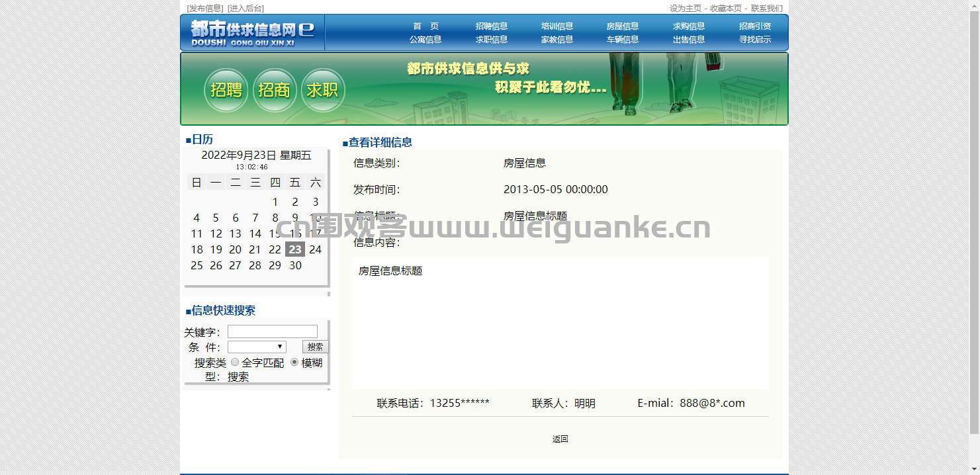Click the scrollbar up arrow
Screen dimensions: 980x475
[974, 5]
